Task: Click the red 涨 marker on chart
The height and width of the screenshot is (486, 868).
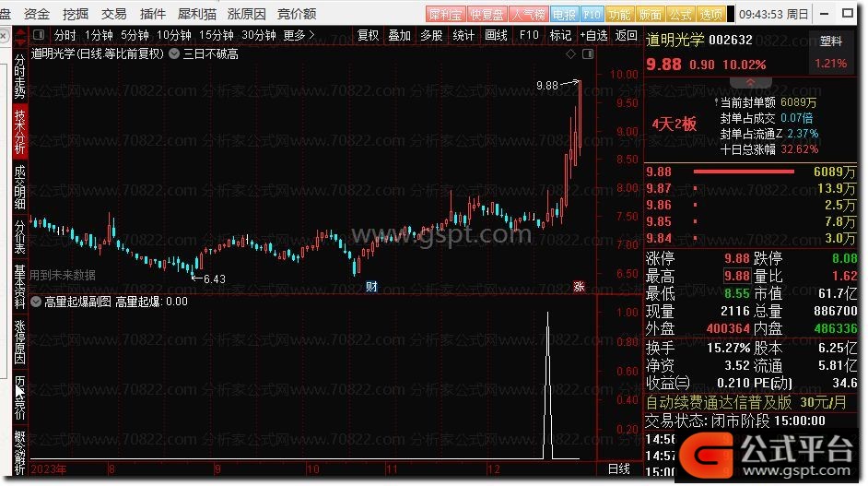Action: (579, 287)
